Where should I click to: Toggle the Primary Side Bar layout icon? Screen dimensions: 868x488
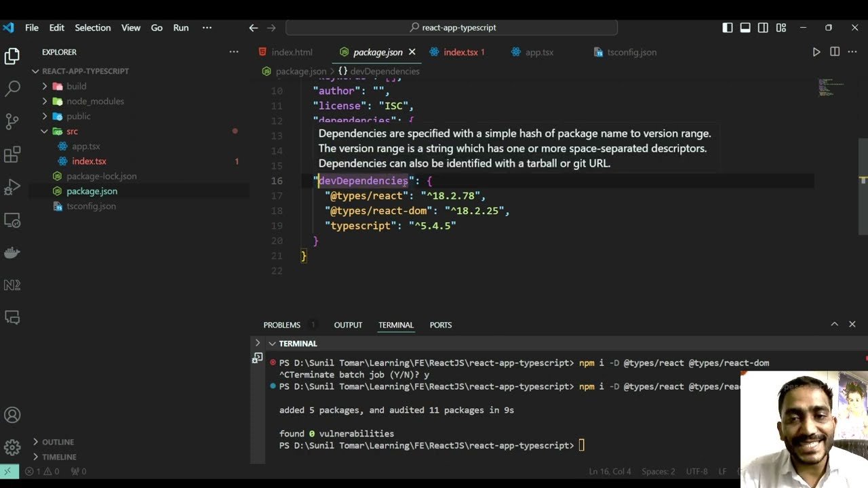click(x=728, y=28)
